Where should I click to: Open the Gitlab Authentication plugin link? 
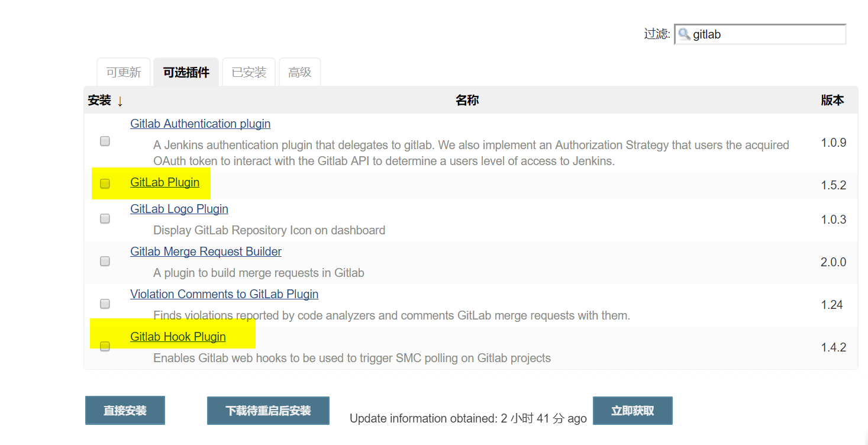(201, 124)
